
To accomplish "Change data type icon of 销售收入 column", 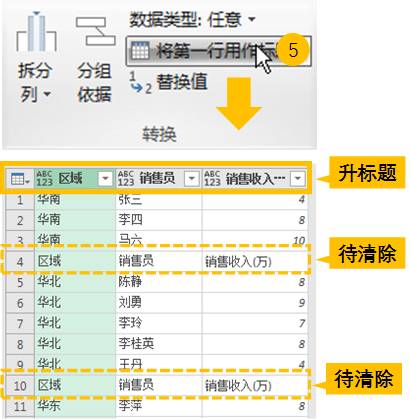I will coord(212,178).
